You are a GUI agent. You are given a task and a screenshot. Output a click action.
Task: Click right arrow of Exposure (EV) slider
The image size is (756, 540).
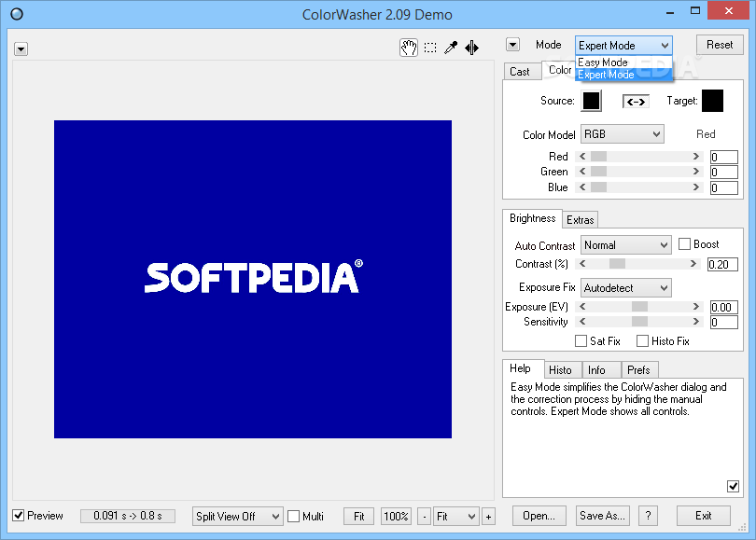(695, 306)
